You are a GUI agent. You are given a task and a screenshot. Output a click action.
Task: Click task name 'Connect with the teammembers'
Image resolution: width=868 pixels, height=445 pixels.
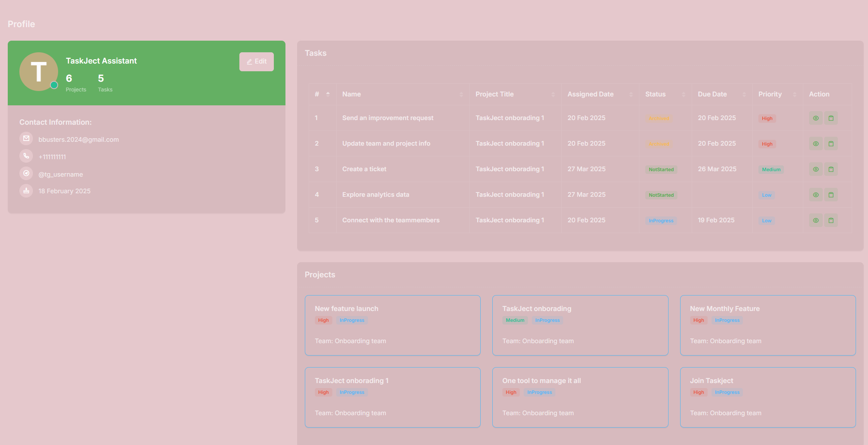tap(391, 220)
